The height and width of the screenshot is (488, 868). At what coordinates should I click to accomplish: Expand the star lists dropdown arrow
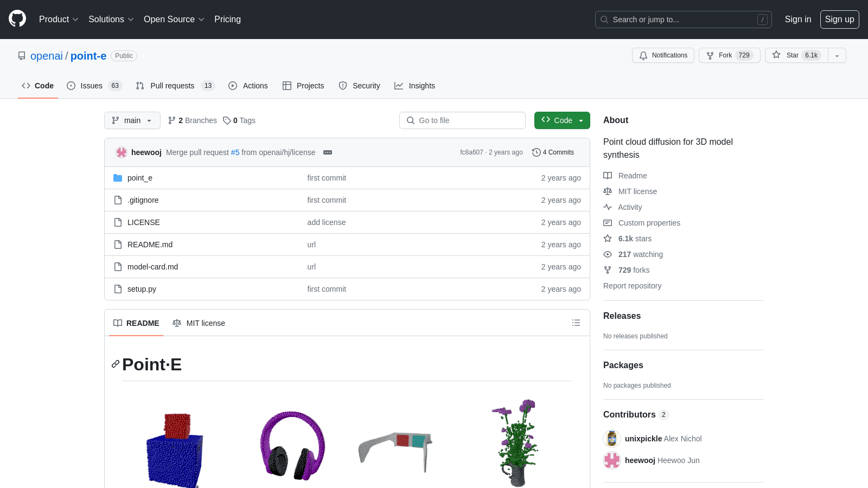(x=837, y=55)
